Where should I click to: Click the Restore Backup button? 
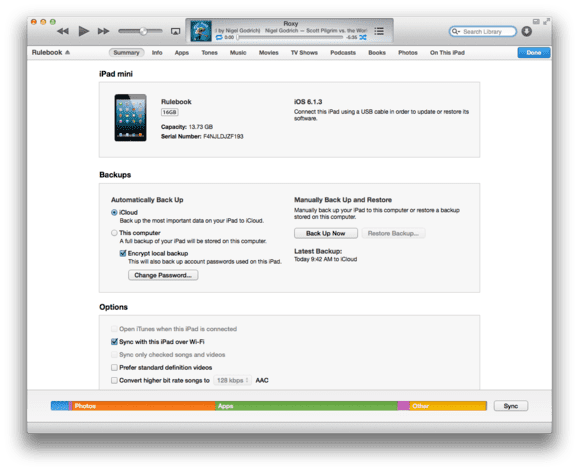pyautogui.click(x=393, y=233)
